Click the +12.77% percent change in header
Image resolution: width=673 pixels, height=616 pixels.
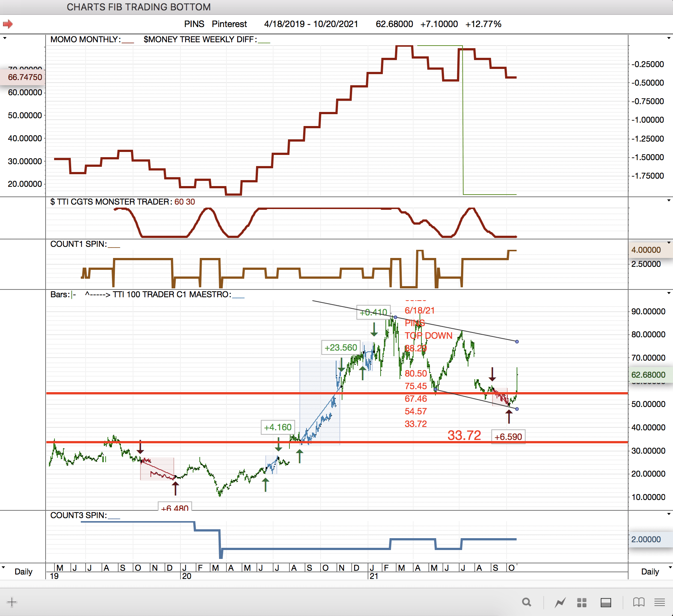(483, 24)
